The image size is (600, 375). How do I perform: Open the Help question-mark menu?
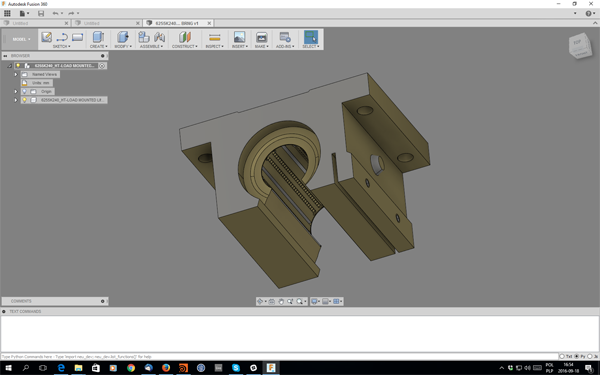590,13
